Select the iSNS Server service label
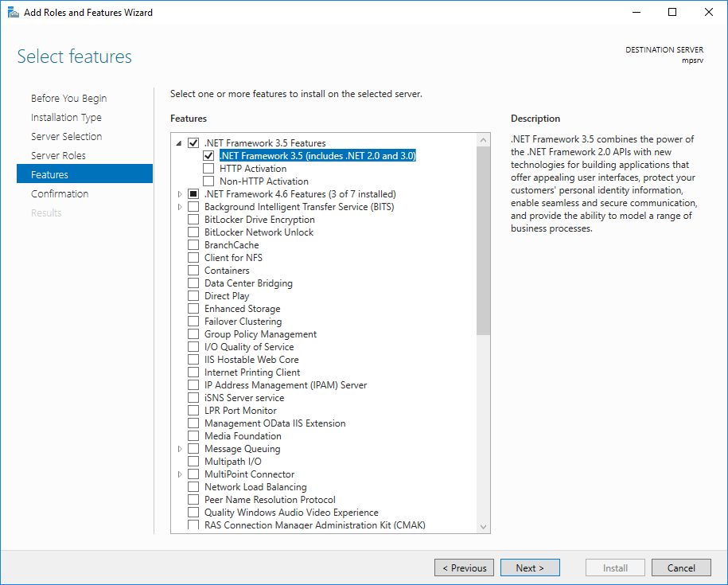 click(x=244, y=398)
